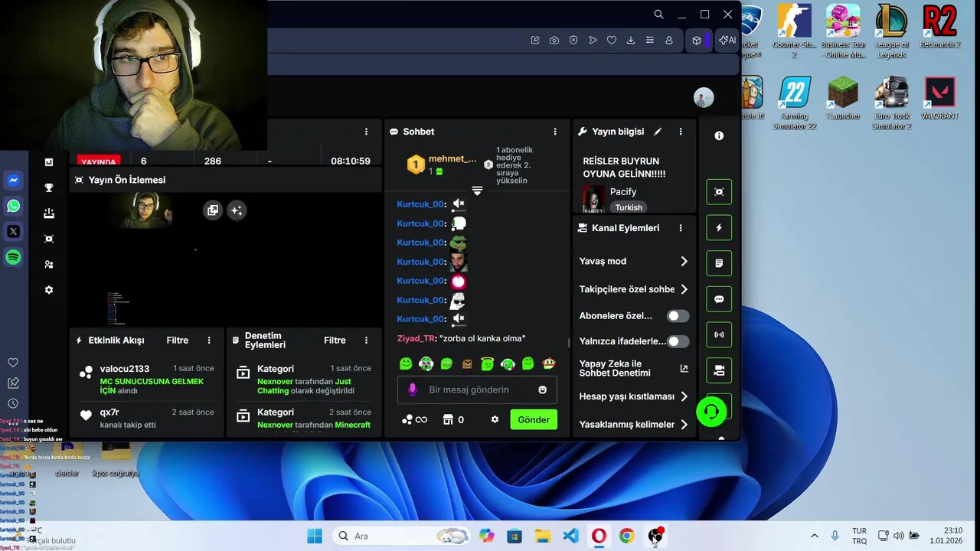Open Farming Simulator 22 desktop shortcut
Screen dimensions: 980x551
[x=794, y=103]
